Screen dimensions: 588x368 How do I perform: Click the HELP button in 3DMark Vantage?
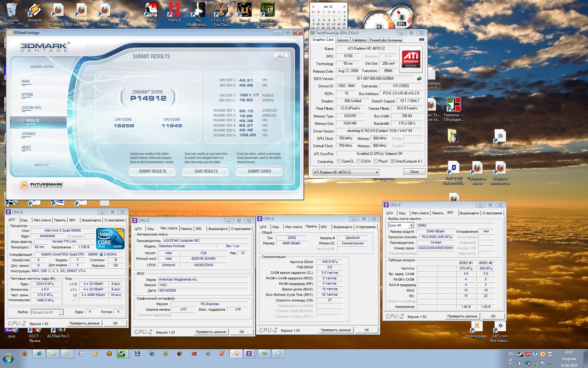pos(281,56)
